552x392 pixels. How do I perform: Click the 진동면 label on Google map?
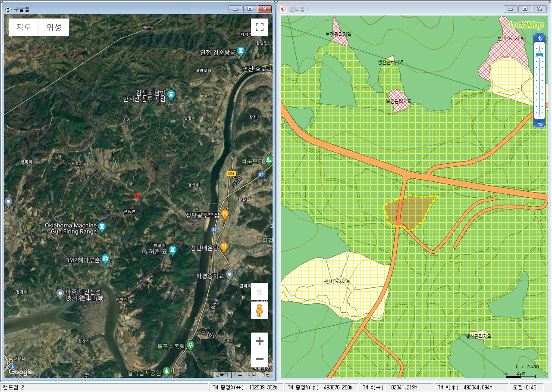(129, 211)
